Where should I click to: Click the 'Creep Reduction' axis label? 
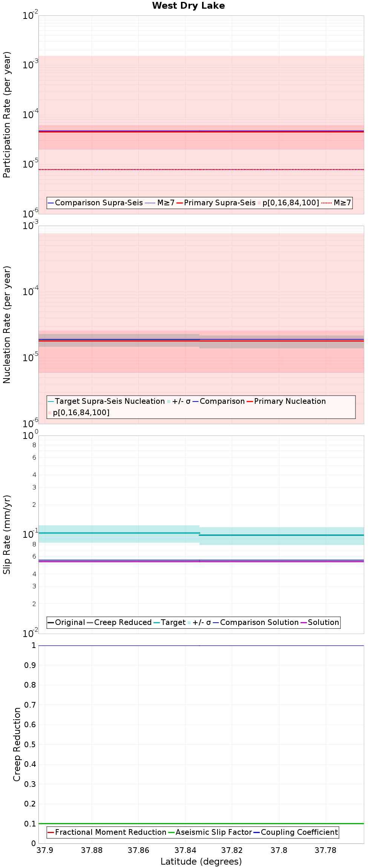(17, 744)
